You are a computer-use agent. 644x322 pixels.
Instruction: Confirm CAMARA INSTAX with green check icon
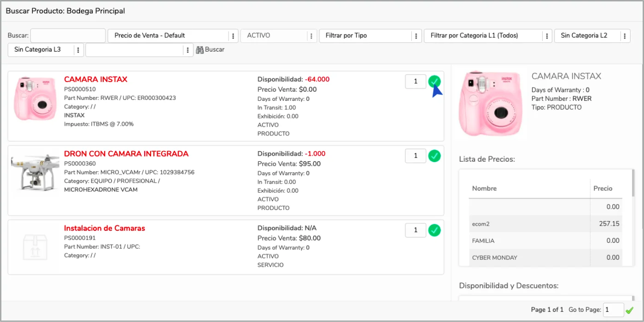pos(434,82)
